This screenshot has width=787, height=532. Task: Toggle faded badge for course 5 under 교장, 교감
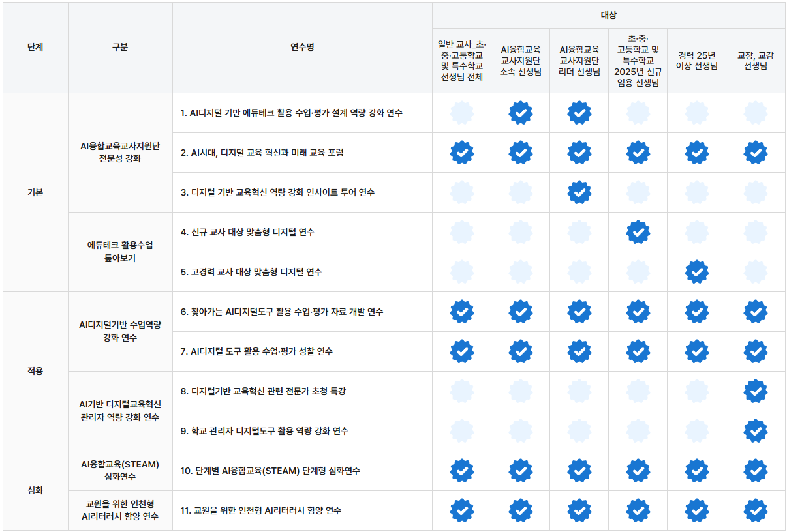pos(755,272)
